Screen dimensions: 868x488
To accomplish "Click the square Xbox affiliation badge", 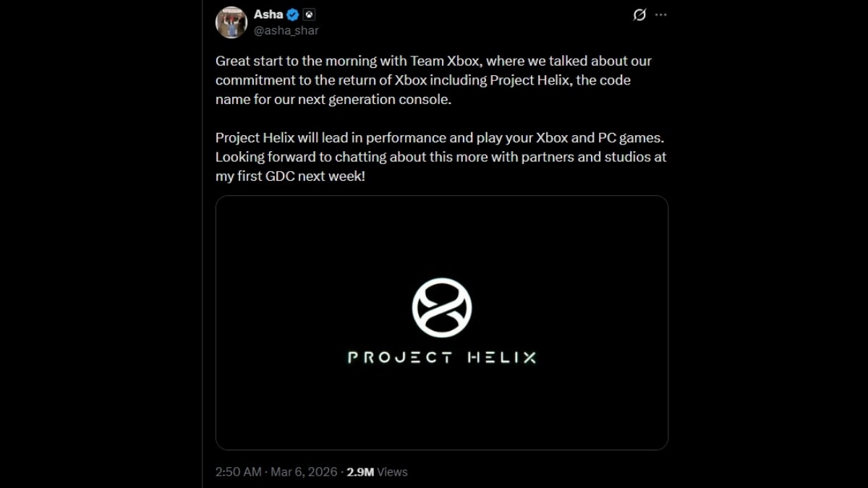I will click(310, 13).
